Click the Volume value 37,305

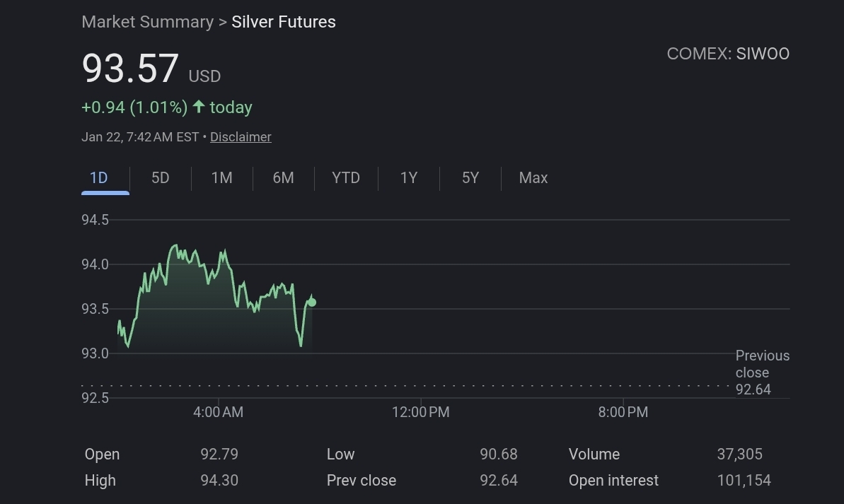(739, 455)
